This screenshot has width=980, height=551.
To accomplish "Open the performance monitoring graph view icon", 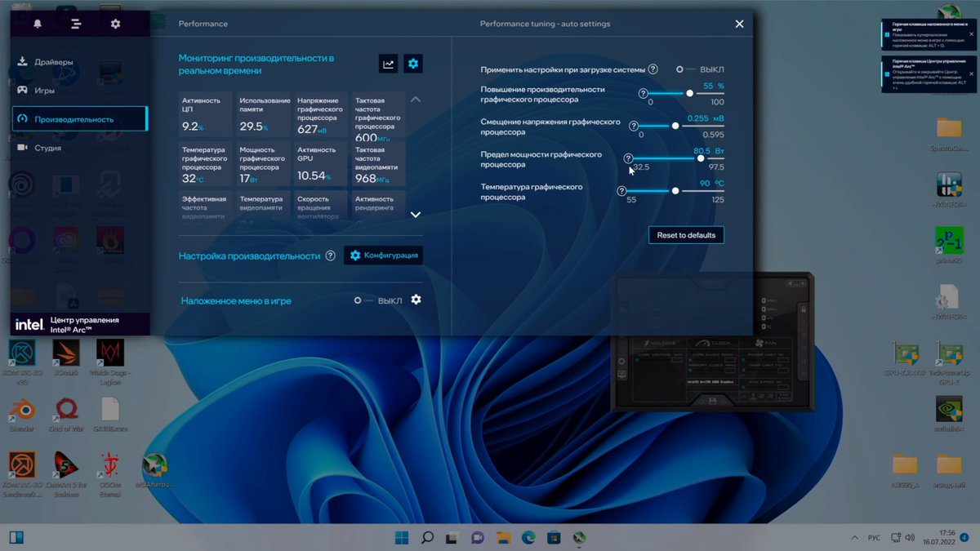I will point(389,64).
